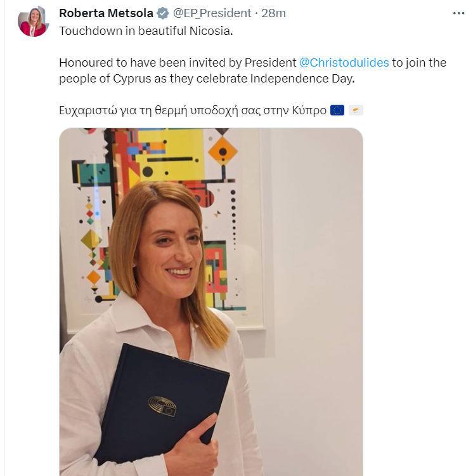Click the European Union flag emoji
Image resolution: width=466 pixels, height=476 pixels.
coord(337,110)
